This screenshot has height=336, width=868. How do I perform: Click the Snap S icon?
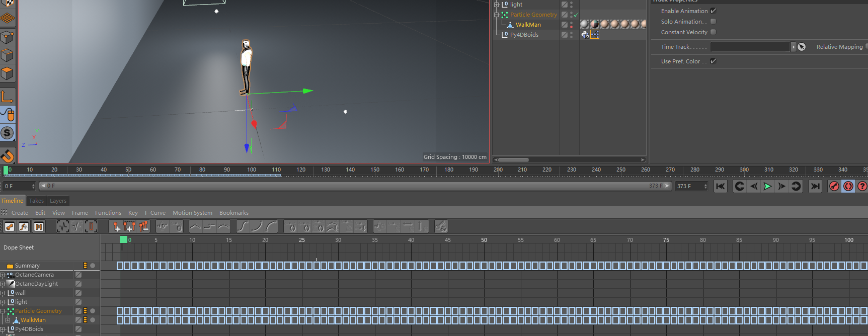[x=8, y=133]
